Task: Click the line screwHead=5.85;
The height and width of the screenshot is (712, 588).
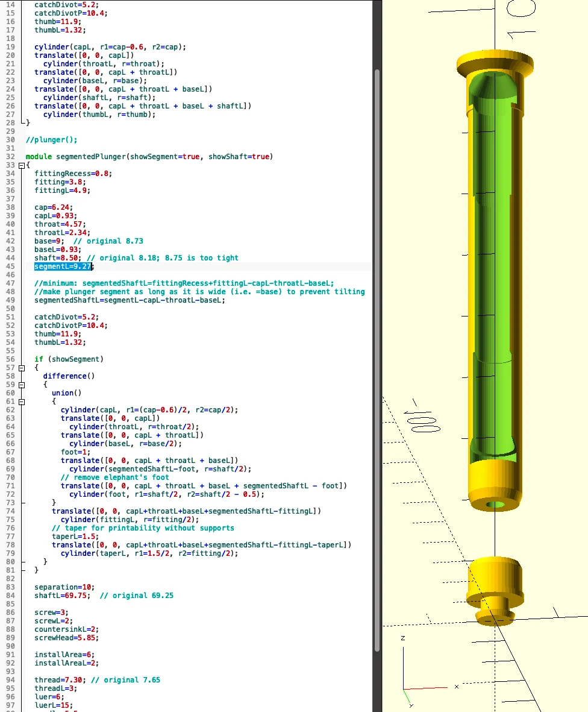Action: (x=67, y=637)
